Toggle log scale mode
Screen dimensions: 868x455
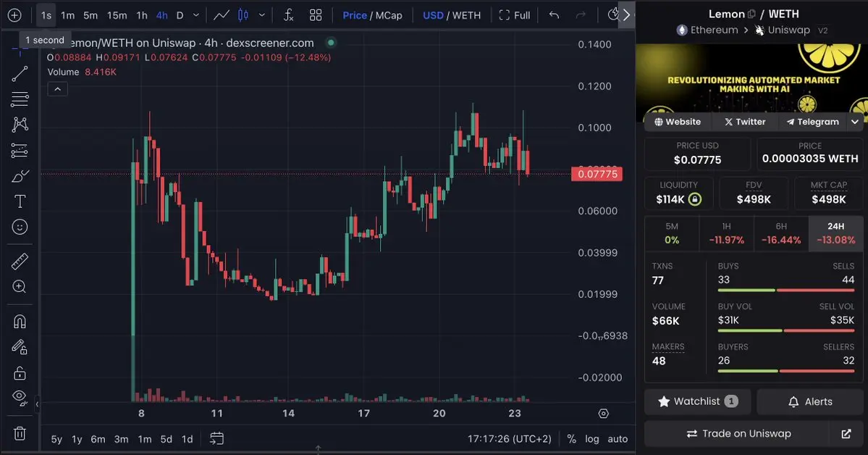click(591, 439)
